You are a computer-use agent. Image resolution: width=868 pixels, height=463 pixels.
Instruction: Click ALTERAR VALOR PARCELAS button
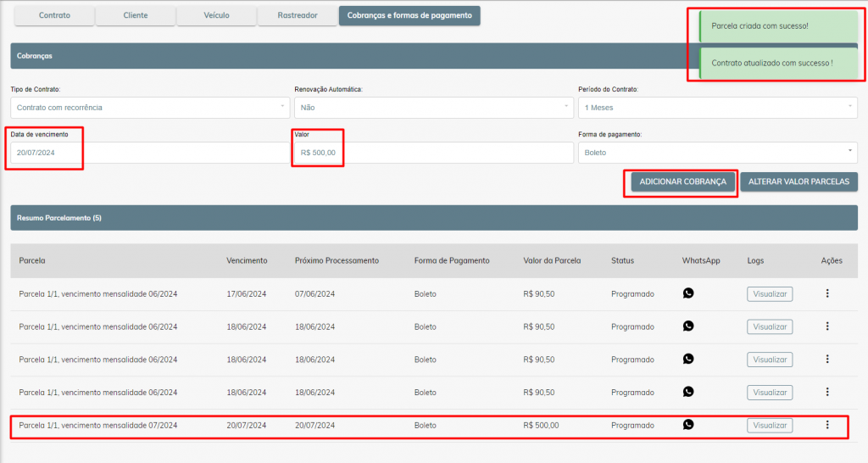(x=798, y=181)
